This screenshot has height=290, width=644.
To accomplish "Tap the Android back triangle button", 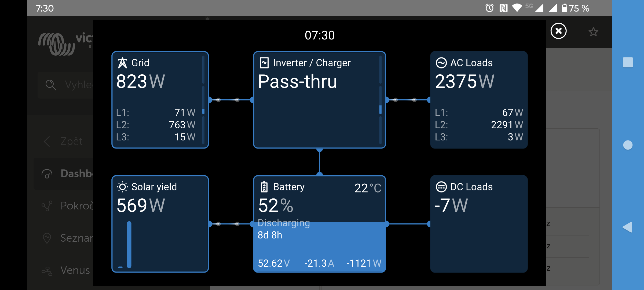I will point(627,227).
